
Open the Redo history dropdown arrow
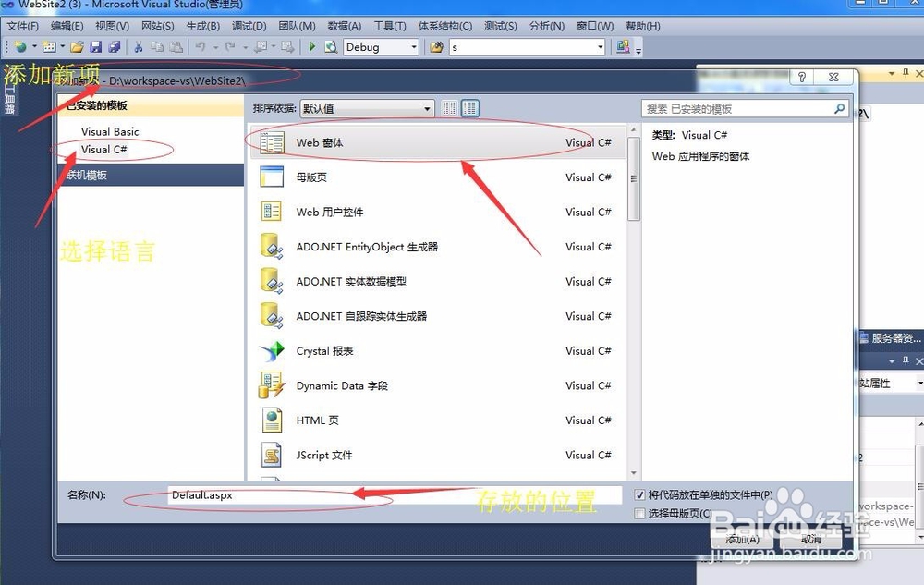[245, 47]
